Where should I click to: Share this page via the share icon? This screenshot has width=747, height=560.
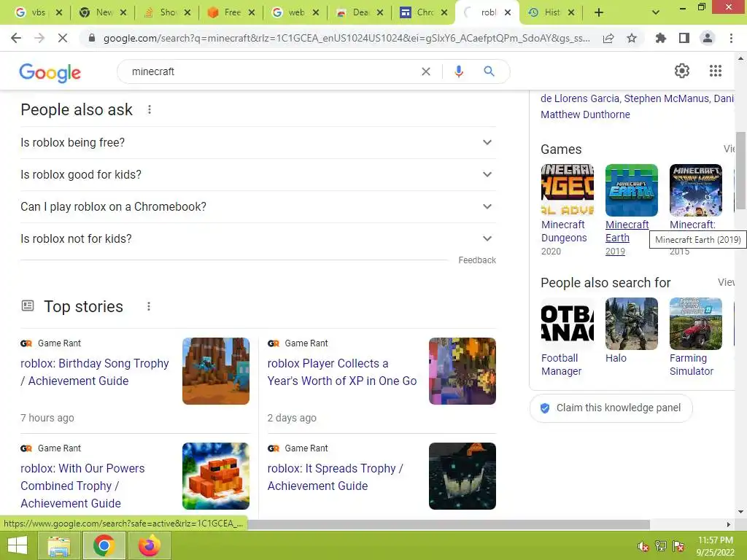tap(608, 38)
